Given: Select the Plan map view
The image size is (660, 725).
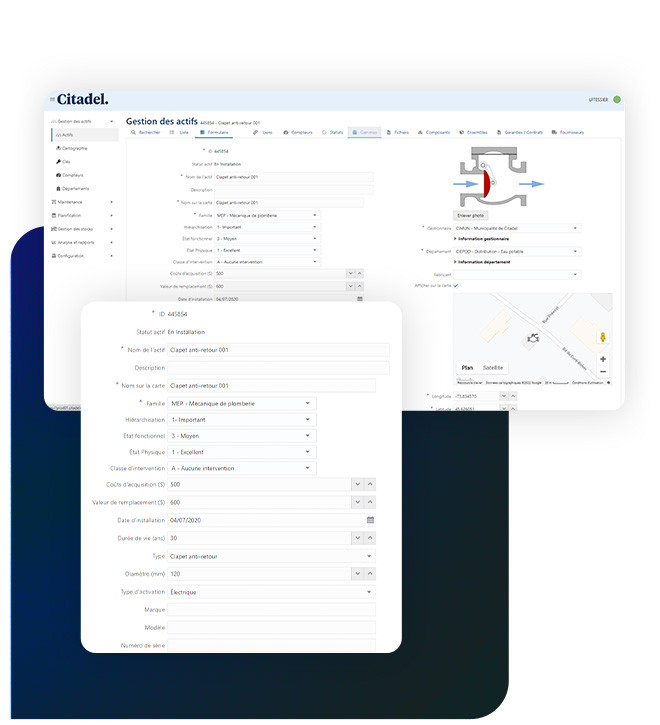Looking at the screenshot, I should [467, 367].
